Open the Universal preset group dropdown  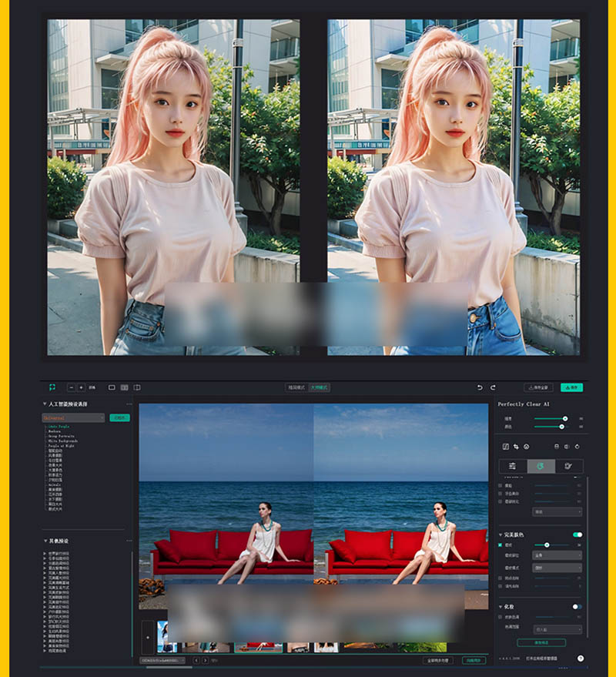click(x=73, y=418)
